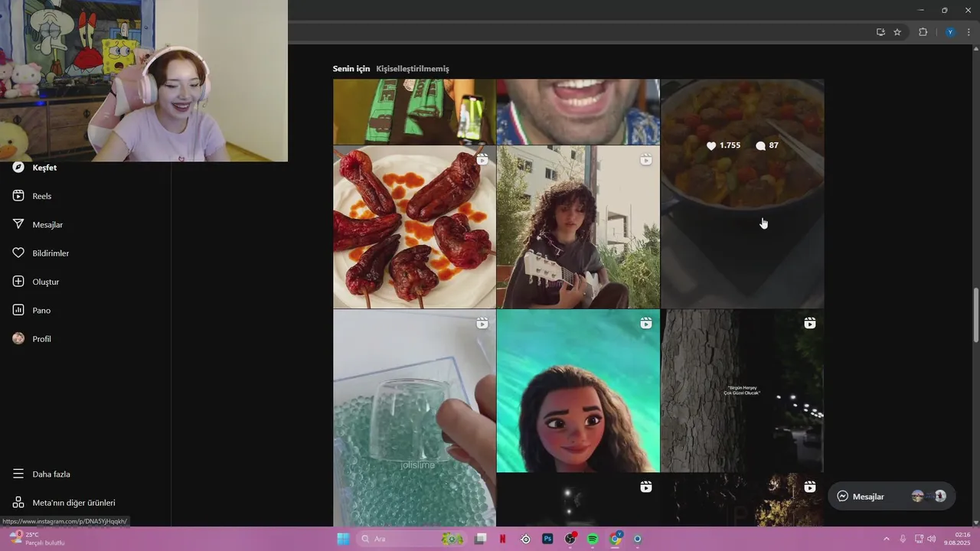Open the volume control in the tray
The height and width of the screenshot is (551, 980).
[x=931, y=539]
